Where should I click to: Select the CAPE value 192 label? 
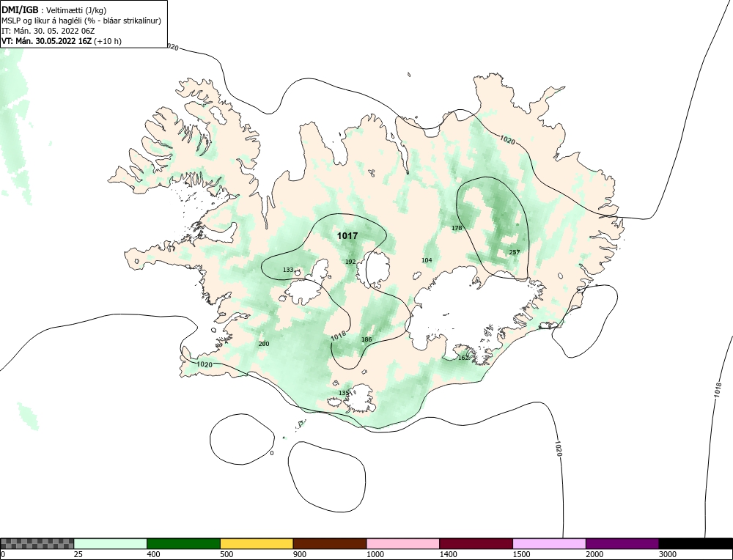click(x=350, y=262)
